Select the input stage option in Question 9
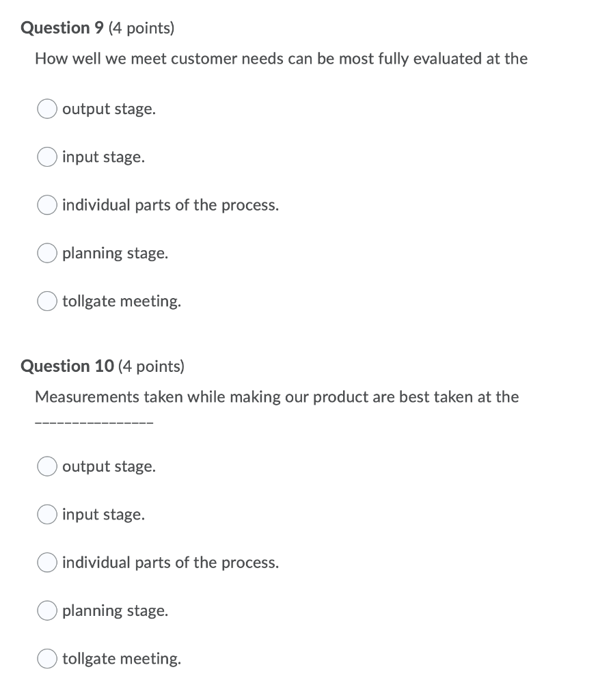Screen dimensions: 611x700 coord(46,157)
